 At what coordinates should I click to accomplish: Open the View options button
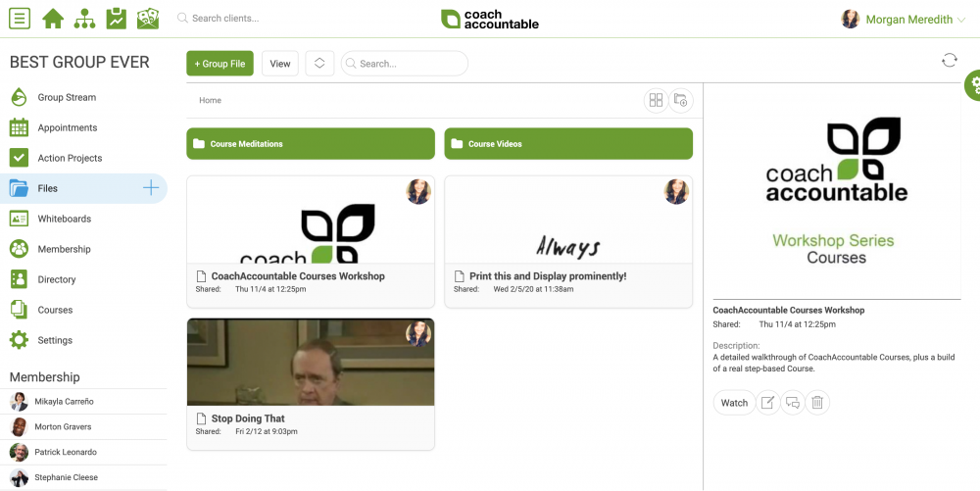(x=280, y=63)
